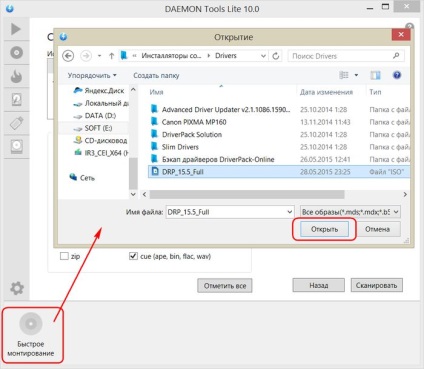Select the USB tag icon in sidebar

[x=17, y=123]
